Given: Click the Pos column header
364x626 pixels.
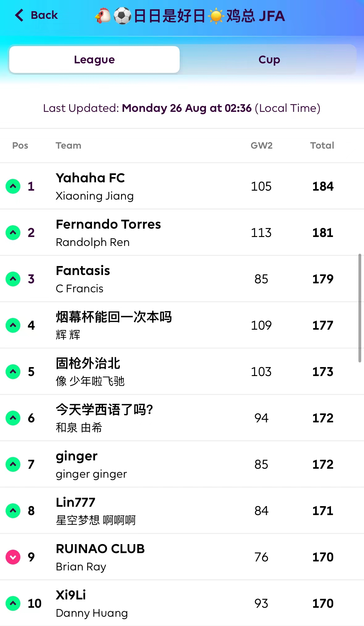Looking at the screenshot, I should [x=20, y=146].
